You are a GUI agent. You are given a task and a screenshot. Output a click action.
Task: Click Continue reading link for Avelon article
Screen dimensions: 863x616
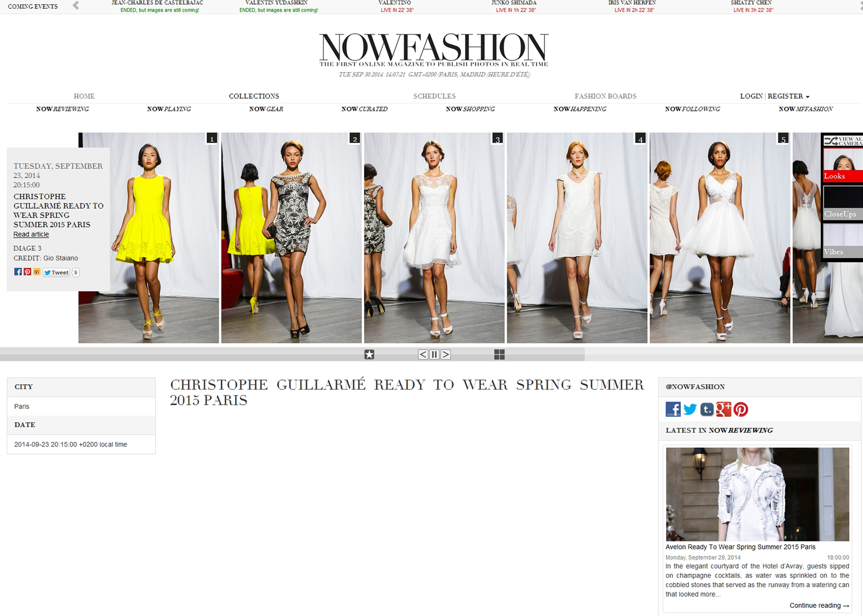pyautogui.click(x=819, y=605)
